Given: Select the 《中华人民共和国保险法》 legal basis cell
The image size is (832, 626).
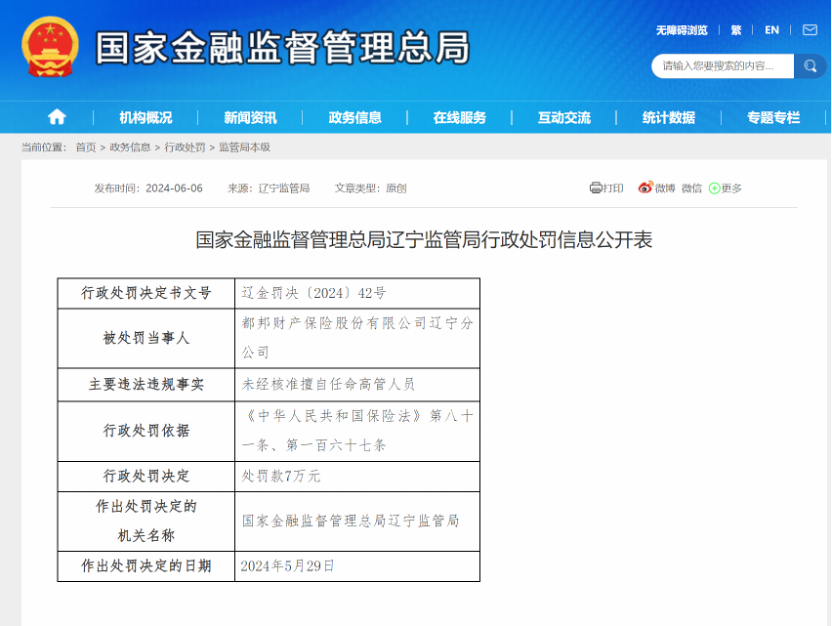Looking at the screenshot, I should [357, 431].
